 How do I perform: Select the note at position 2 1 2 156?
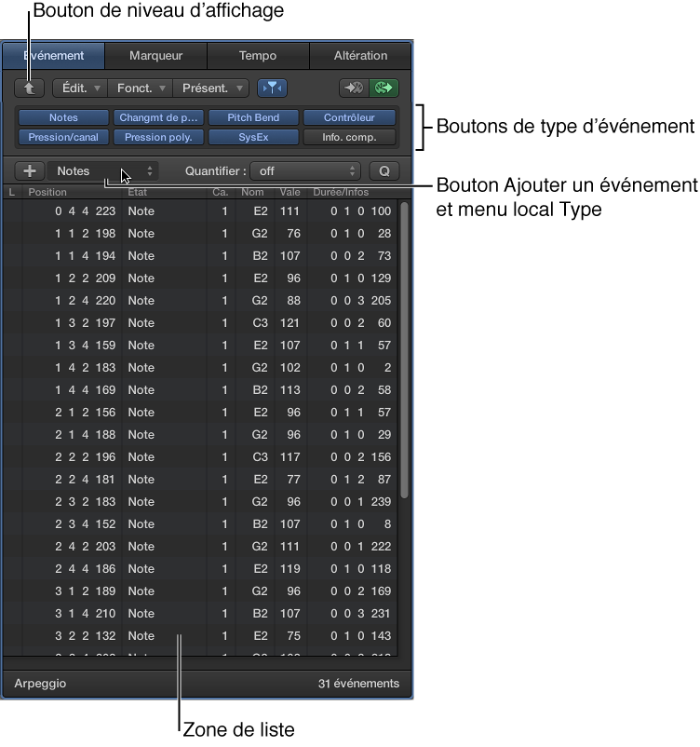pos(200,413)
